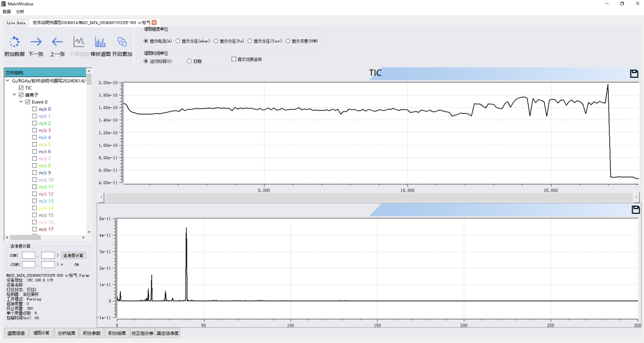
Task: Click the first SUM input field
Action: [28, 255]
